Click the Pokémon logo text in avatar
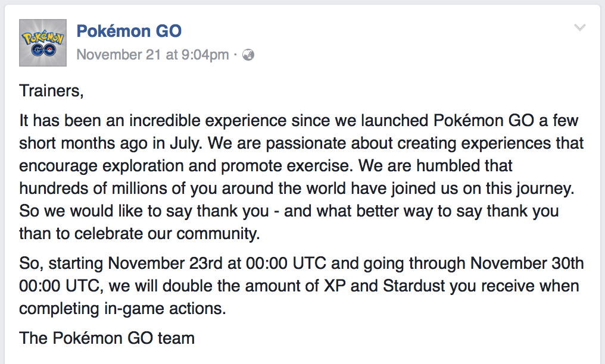Viewport: 605px width, 364px height. [x=43, y=37]
